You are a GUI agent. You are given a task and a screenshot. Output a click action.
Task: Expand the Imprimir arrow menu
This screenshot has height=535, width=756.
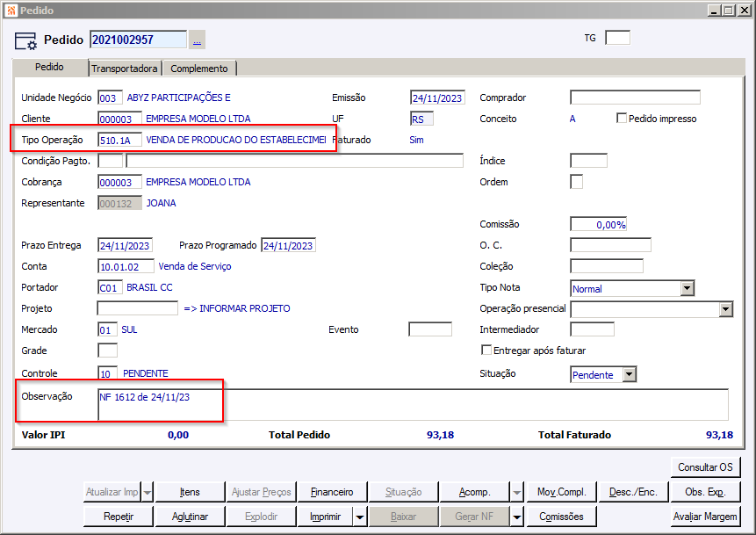pyautogui.click(x=360, y=517)
